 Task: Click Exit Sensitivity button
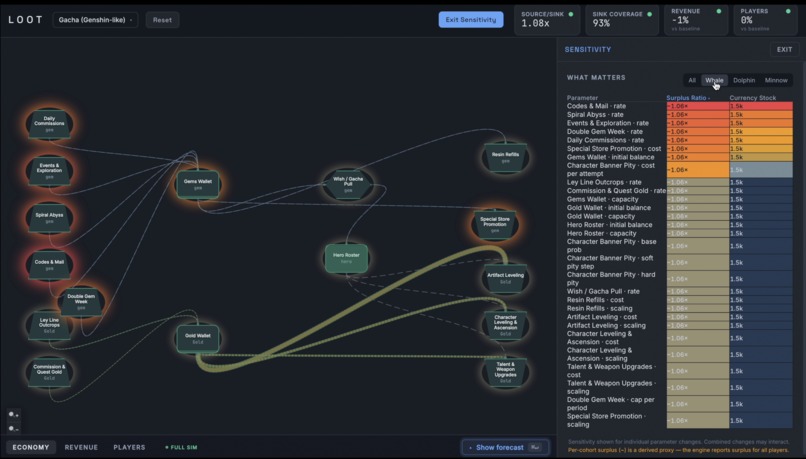(471, 20)
